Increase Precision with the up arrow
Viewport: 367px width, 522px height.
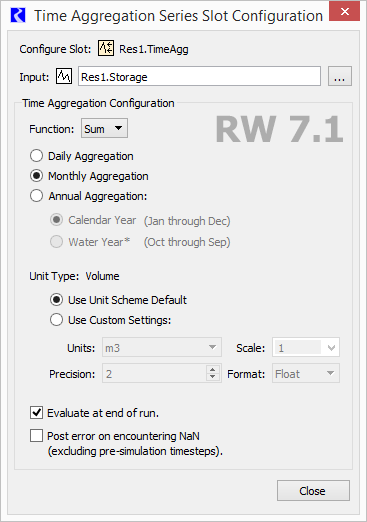pyautogui.click(x=212, y=369)
